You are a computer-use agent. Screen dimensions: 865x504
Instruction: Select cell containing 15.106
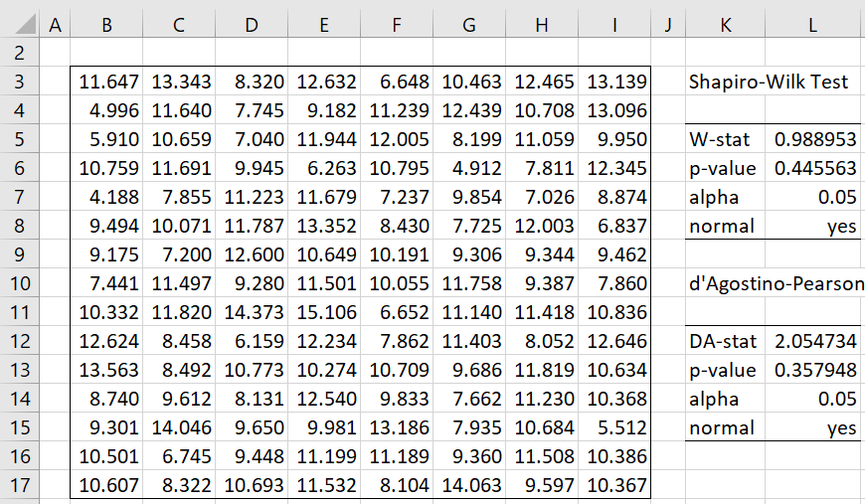[x=324, y=312]
